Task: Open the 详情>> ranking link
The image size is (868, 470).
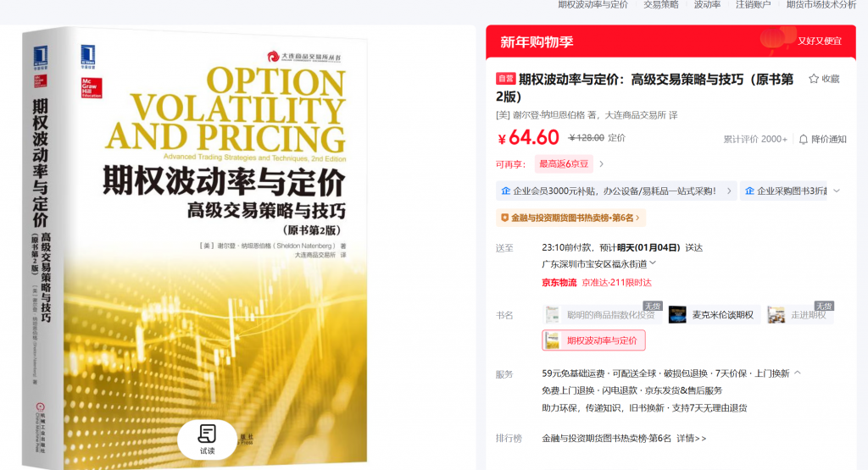Action: (x=692, y=439)
